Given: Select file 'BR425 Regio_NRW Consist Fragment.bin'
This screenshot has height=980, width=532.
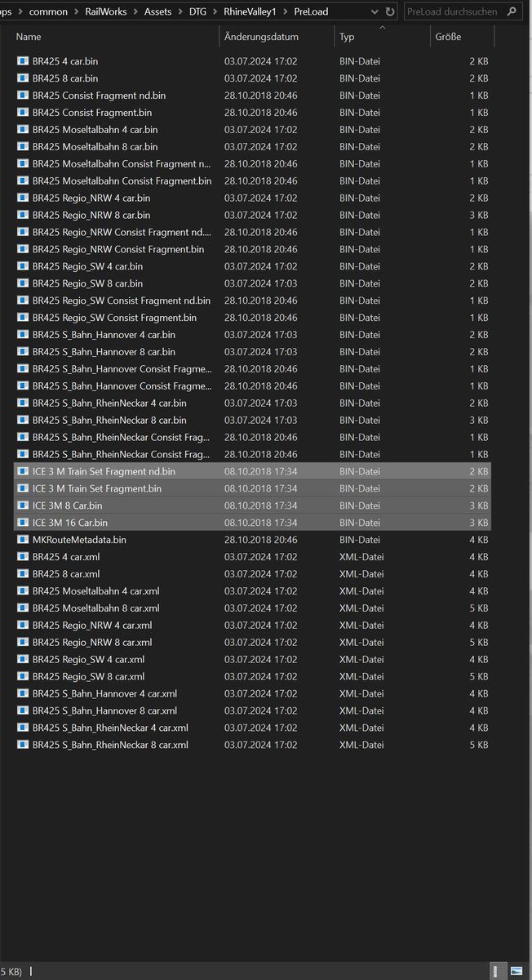Looking at the screenshot, I should [118, 249].
